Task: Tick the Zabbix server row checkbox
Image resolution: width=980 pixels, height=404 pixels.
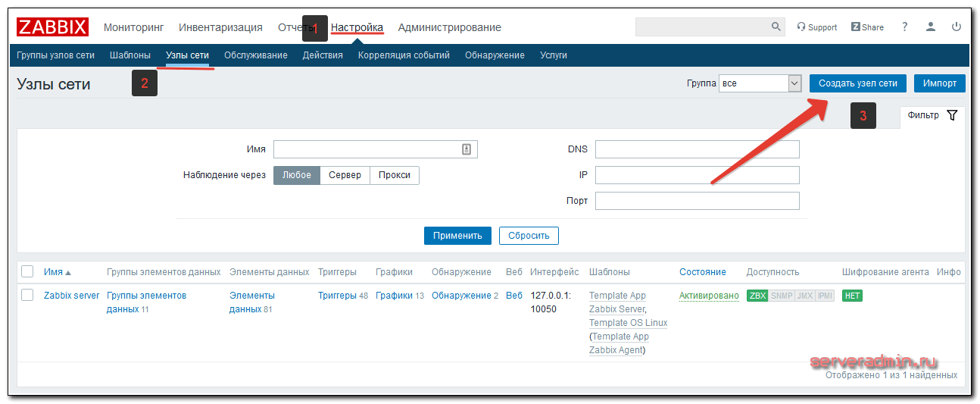Action: 27,295
